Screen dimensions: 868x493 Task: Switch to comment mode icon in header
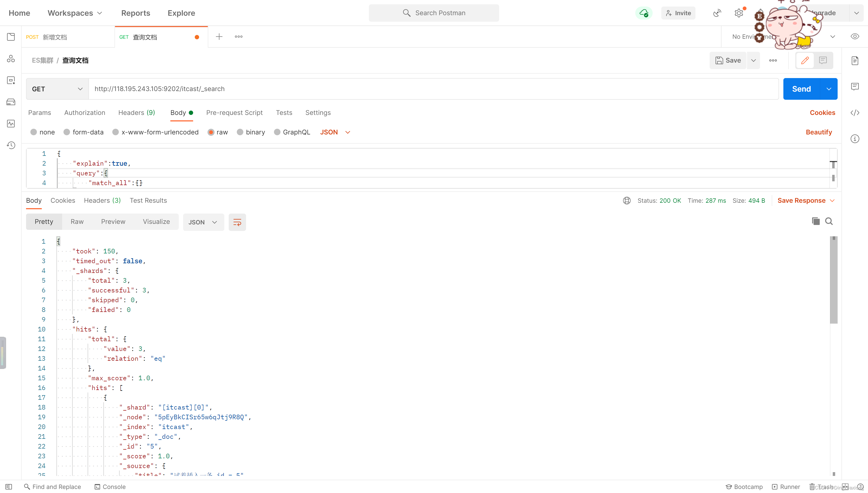[823, 60]
